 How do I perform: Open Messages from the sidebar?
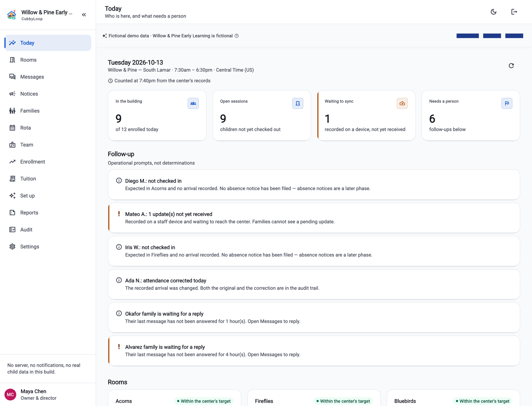48,77
